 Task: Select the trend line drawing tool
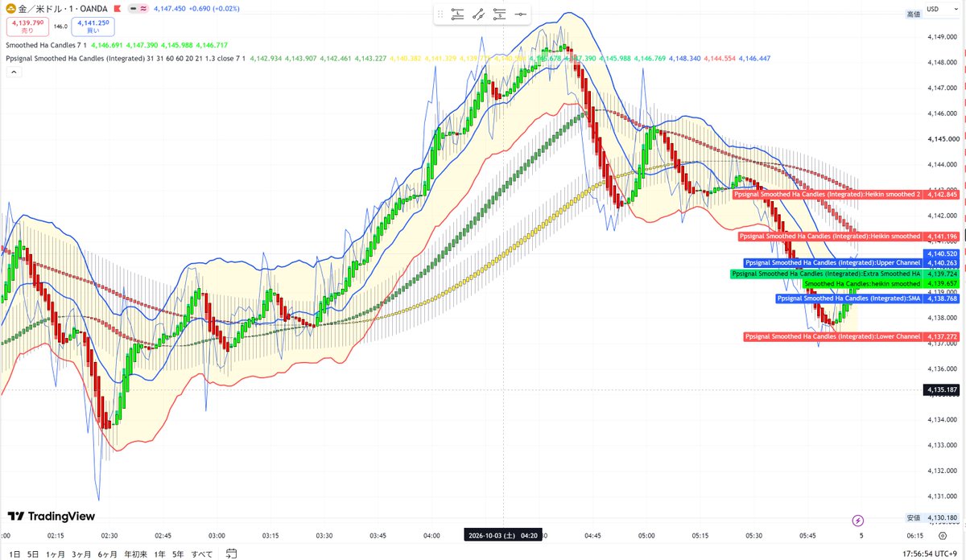click(479, 14)
